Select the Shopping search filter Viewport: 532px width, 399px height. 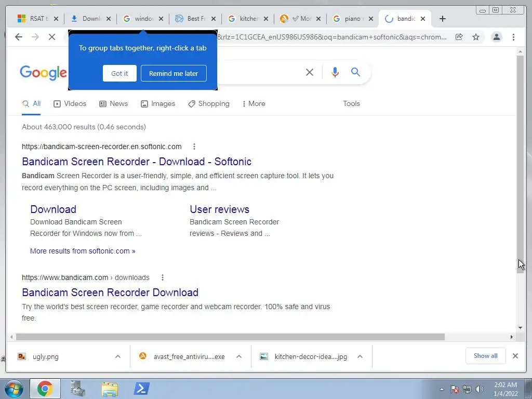click(209, 104)
